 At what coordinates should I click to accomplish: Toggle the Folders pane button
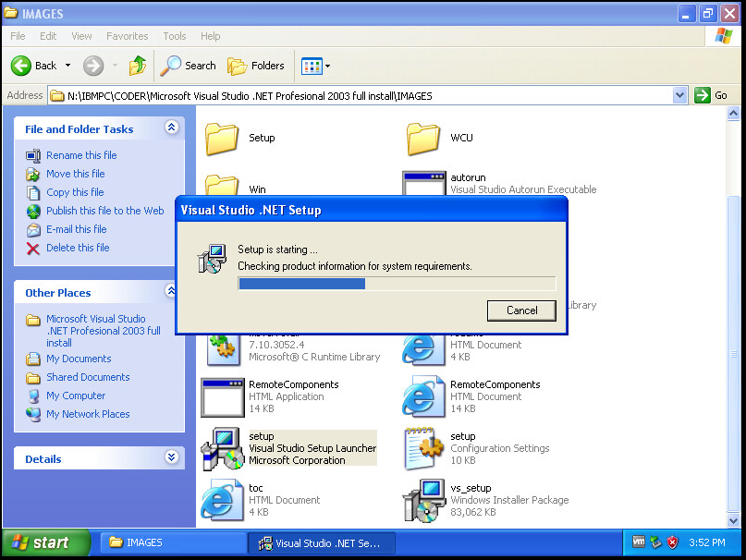coord(256,66)
